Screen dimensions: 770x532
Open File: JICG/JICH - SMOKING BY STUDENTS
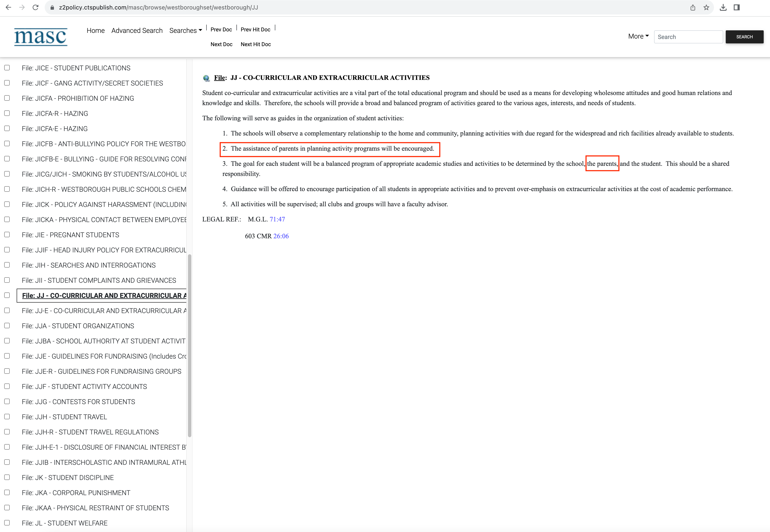(104, 174)
